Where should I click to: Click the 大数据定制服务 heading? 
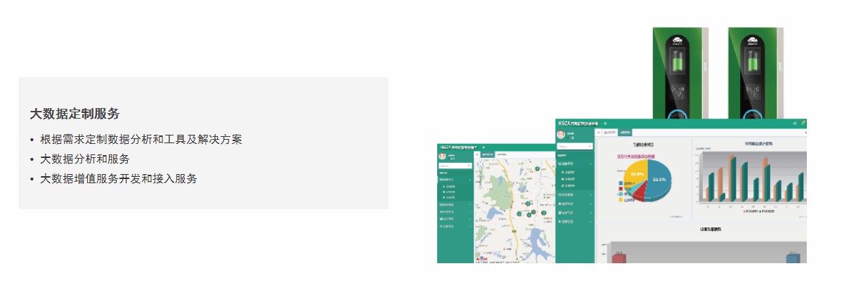[x=75, y=114]
